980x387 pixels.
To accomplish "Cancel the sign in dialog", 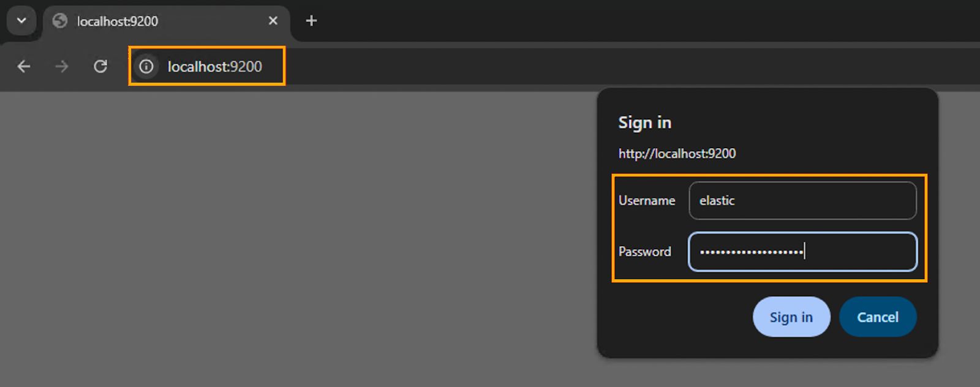I will pyautogui.click(x=877, y=317).
